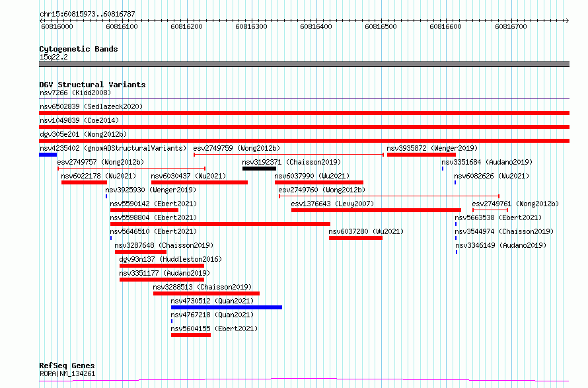Open nsv3935872 (Wenger2019) variant
The height and width of the screenshot is (388, 588).
pos(432,148)
